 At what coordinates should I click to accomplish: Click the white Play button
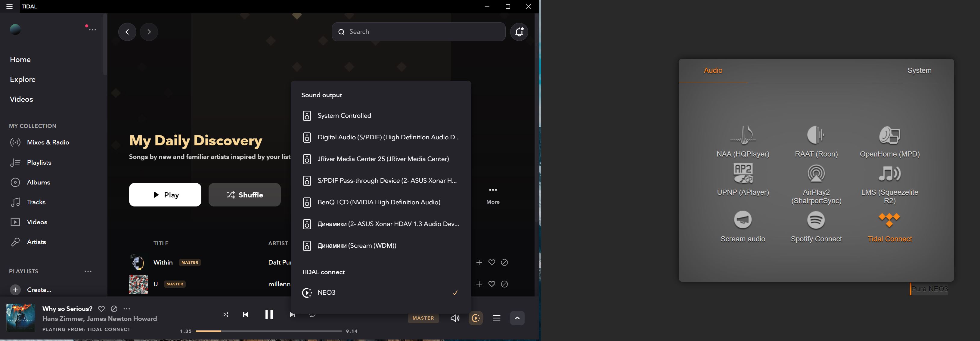pos(165,195)
